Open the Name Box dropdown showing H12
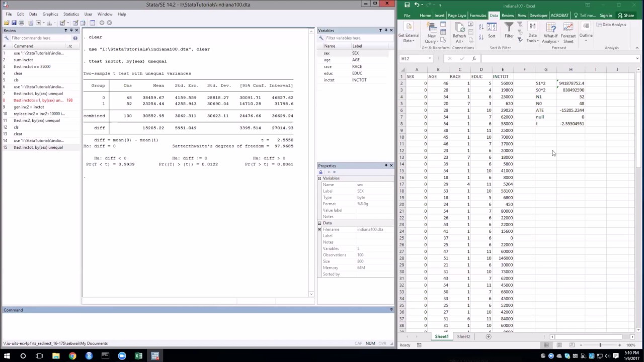Screen dimensions: 644x362 point(430,59)
